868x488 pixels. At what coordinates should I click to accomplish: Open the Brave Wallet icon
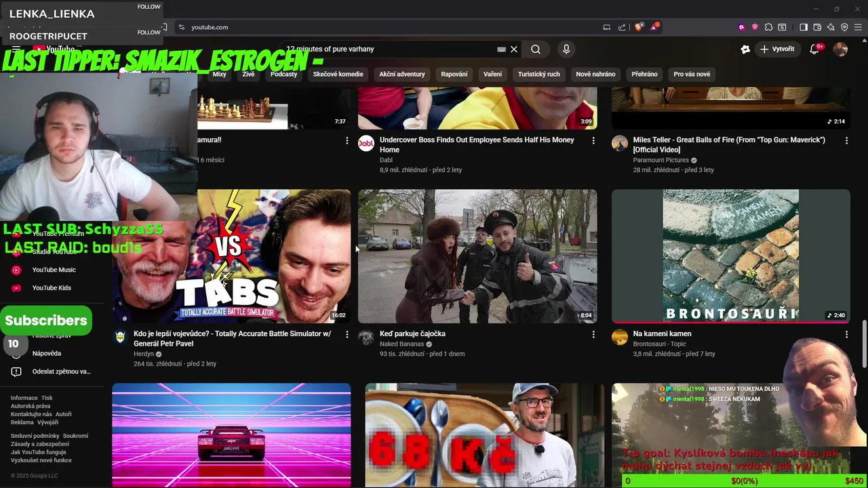817,27
